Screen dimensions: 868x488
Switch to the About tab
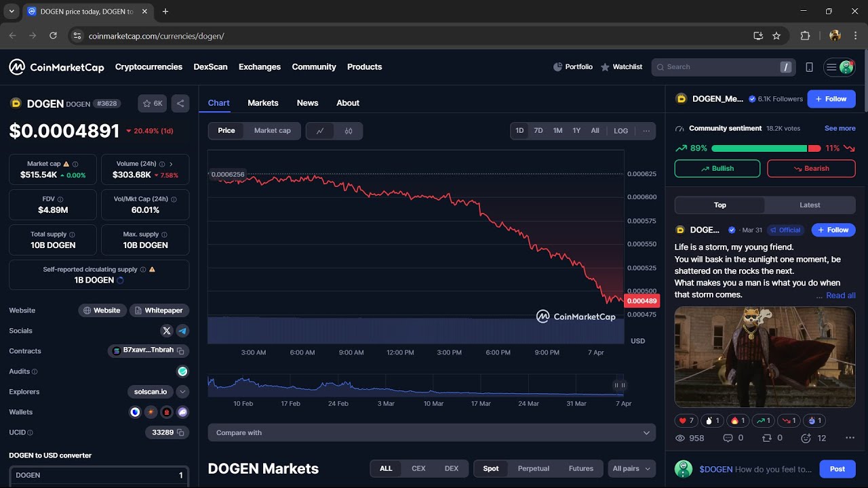click(348, 103)
